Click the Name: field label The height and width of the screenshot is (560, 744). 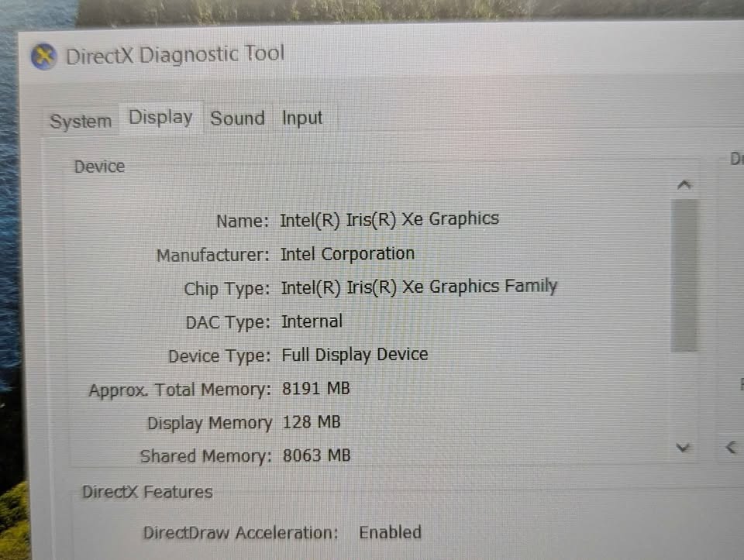[243, 221]
